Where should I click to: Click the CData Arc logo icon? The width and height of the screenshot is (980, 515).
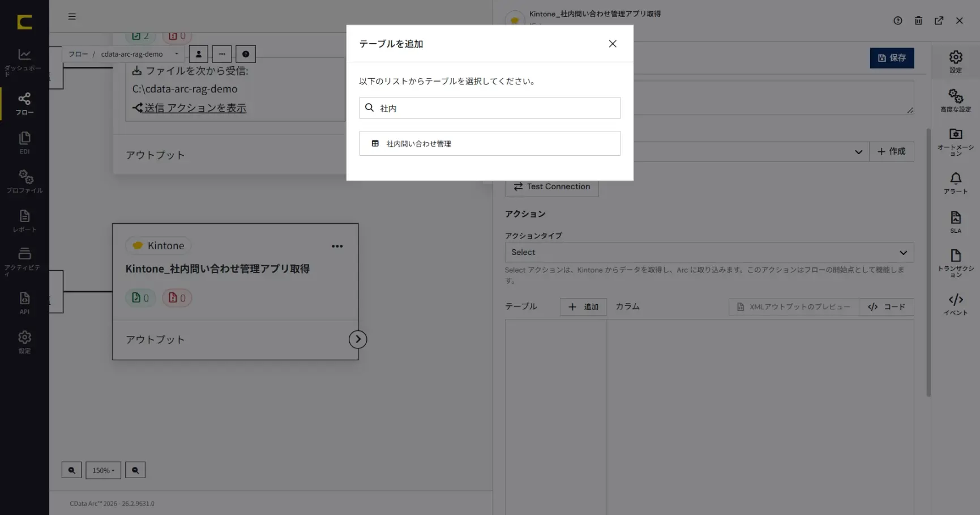click(24, 22)
